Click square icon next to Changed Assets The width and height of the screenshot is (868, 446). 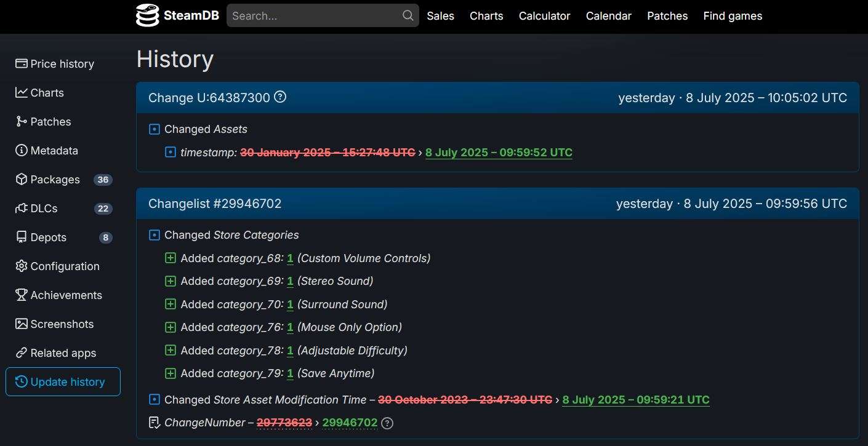[x=155, y=129]
